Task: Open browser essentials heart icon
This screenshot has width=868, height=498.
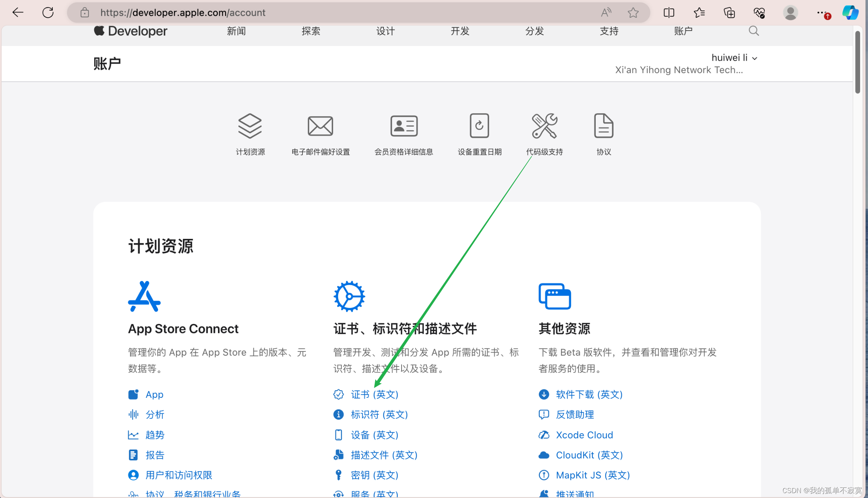Action: pos(759,12)
